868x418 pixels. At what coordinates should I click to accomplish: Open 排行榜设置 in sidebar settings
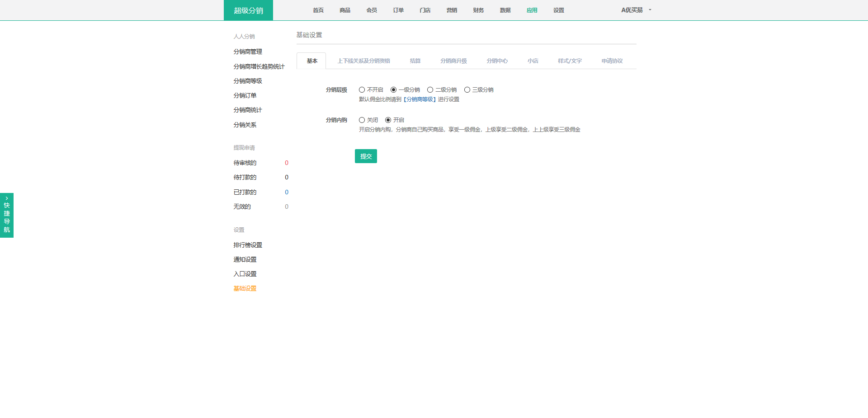[248, 245]
